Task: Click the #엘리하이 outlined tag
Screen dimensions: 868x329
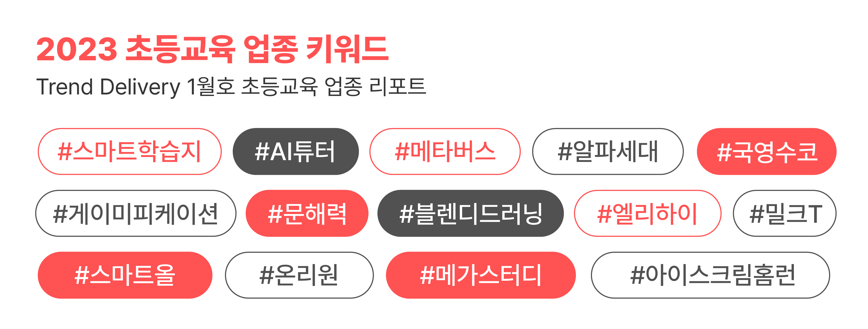Action: [x=648, y=213]
